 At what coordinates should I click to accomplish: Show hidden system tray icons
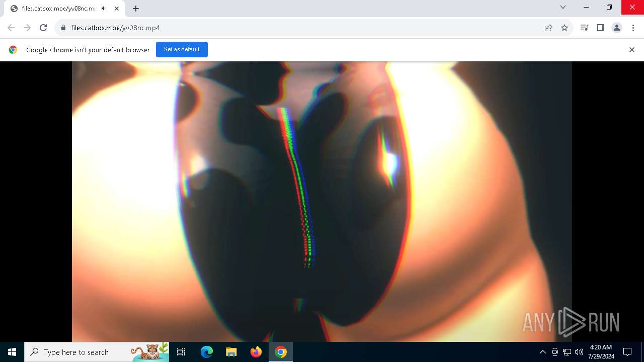(x=542, y=352)
